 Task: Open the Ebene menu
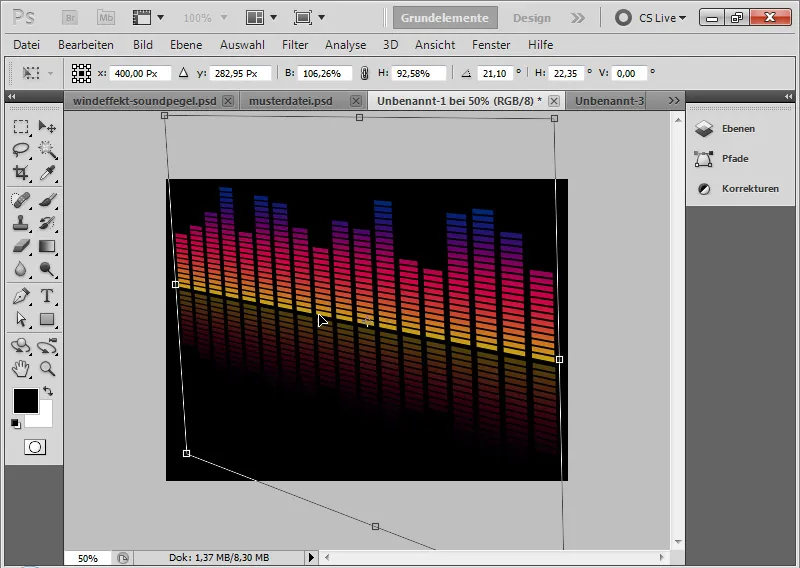pos(186,45)
